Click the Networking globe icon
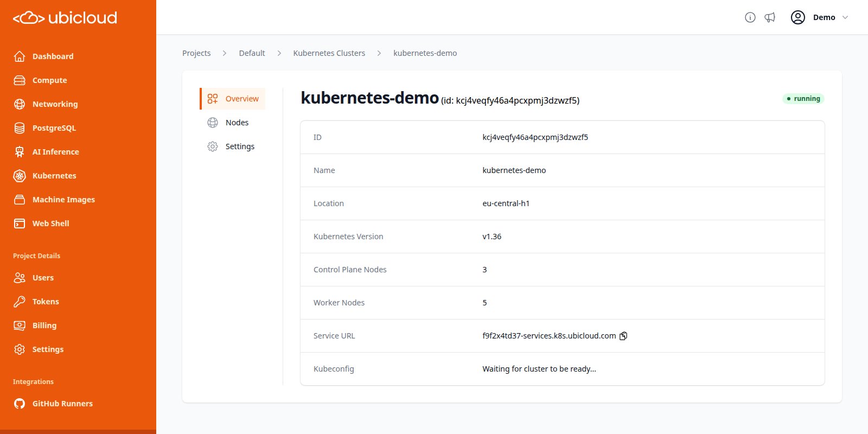Screen dimensions: 868x434 pos(20,104)
